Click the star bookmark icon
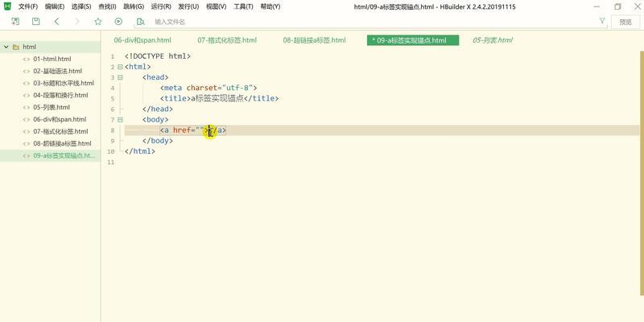The image size is (644, 322). 97,22
